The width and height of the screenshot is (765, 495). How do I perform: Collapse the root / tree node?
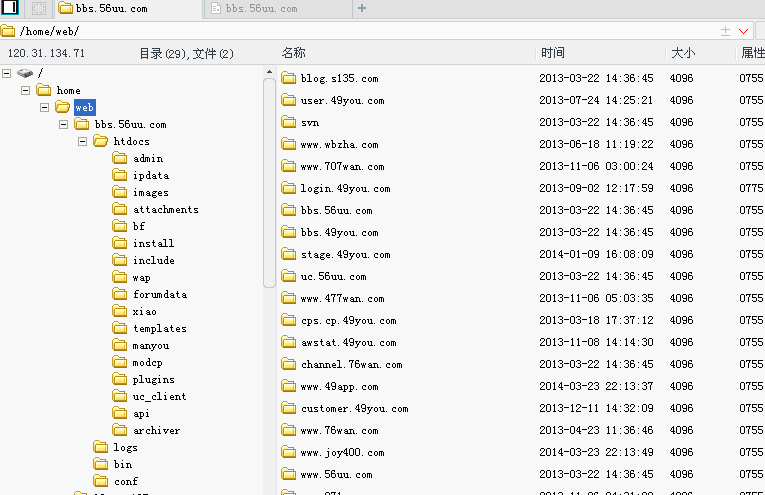7,73
